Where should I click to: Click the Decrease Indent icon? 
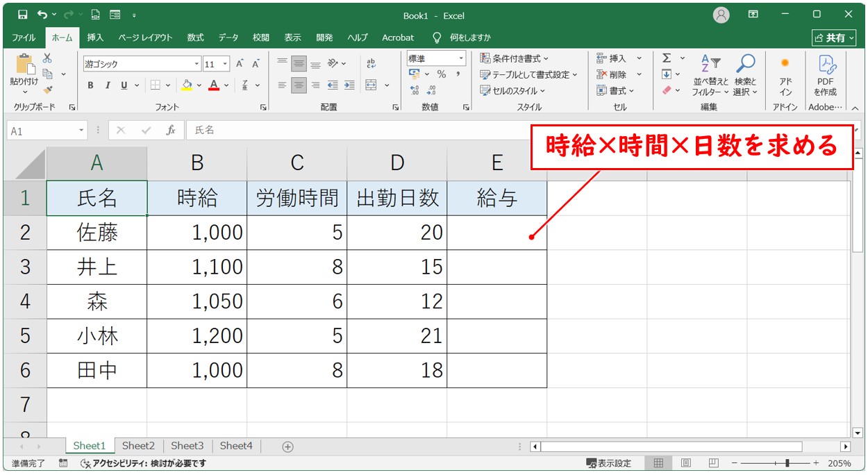[x=333, y=85]
